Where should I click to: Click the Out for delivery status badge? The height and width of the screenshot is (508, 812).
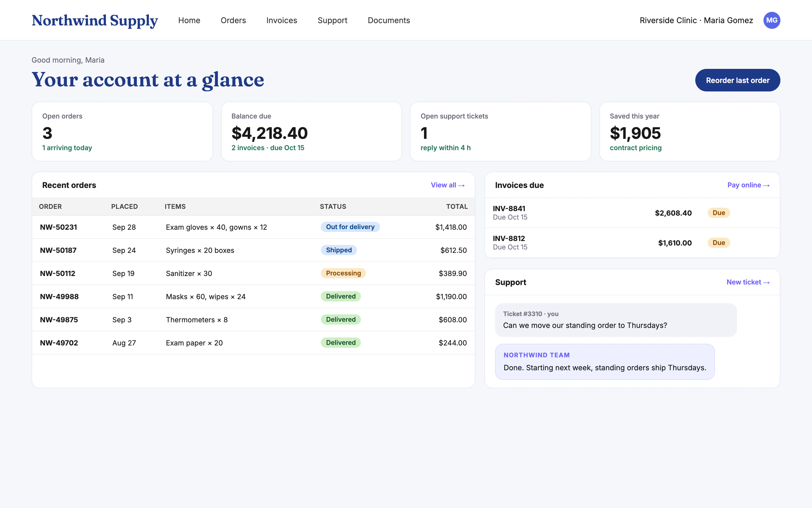[350, 227]
